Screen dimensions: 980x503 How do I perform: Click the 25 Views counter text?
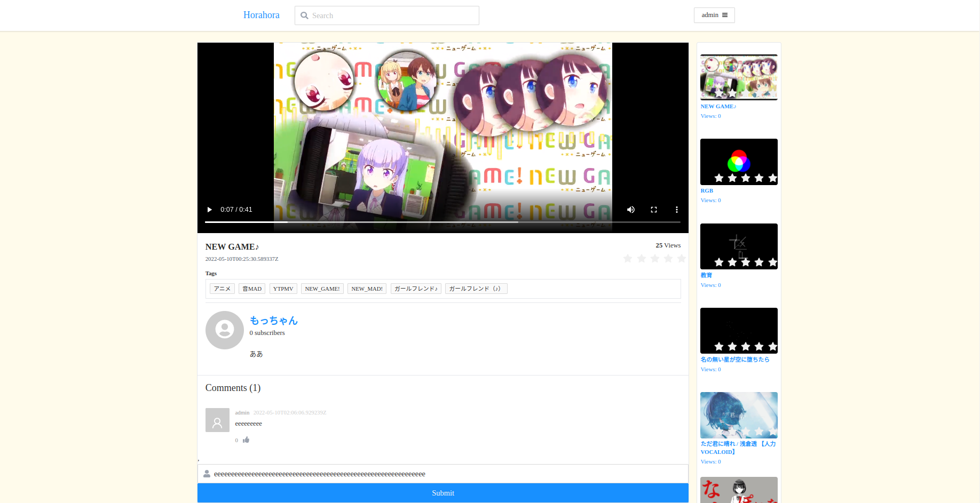point(668,245)
